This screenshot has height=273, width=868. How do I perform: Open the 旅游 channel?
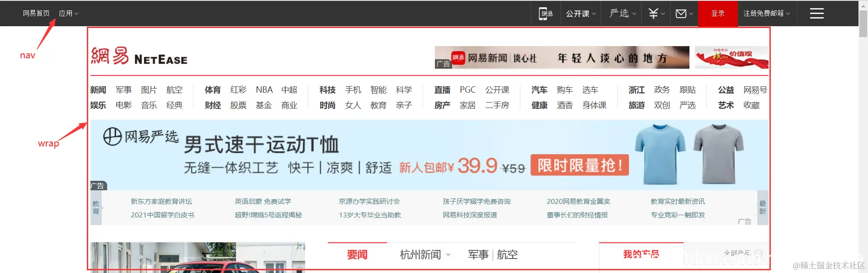(x=637, y=105)
